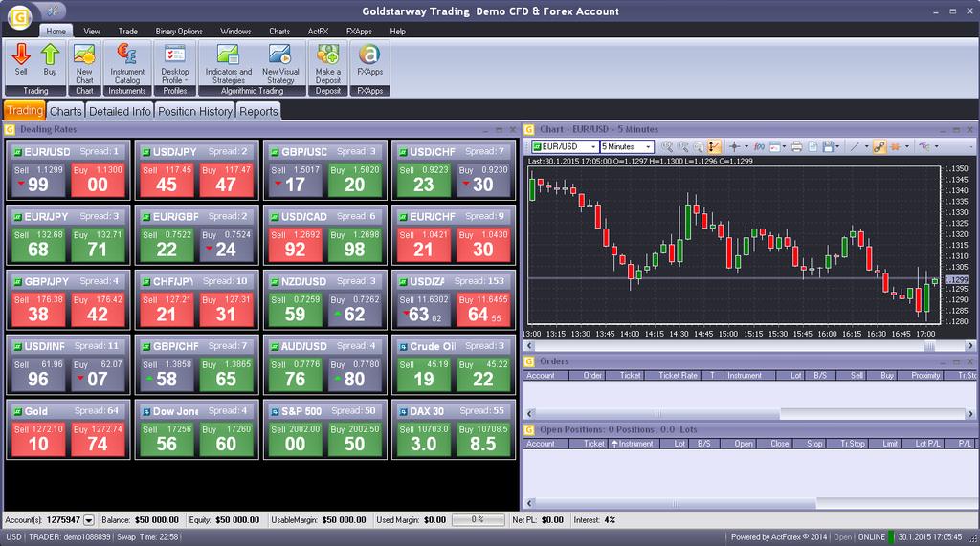
Task: Switch to Reports tab
Action: 258,111
